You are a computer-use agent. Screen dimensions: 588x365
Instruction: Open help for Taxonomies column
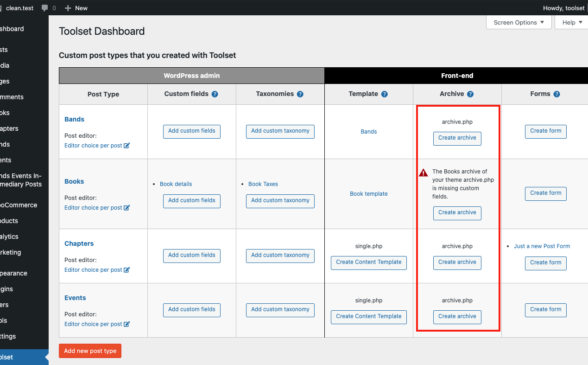[300, 94]
